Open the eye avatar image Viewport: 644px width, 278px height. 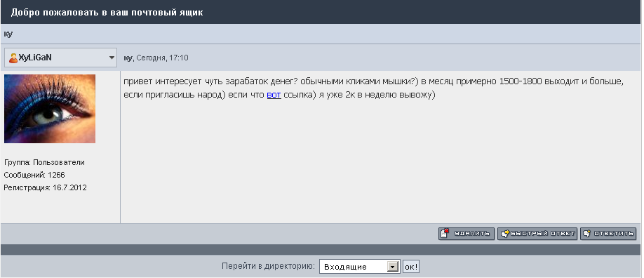pyautogui.click(x=50, y=109)
